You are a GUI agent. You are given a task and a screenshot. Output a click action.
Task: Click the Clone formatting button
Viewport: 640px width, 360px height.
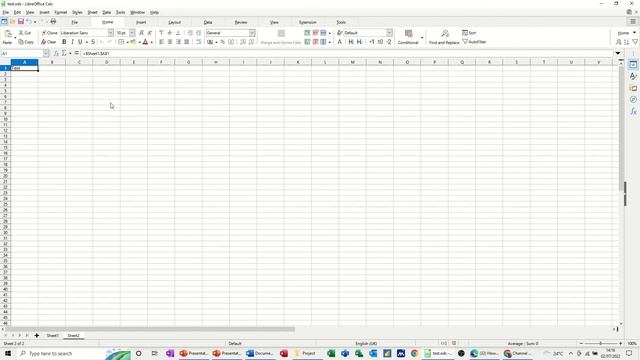(49, 33)
